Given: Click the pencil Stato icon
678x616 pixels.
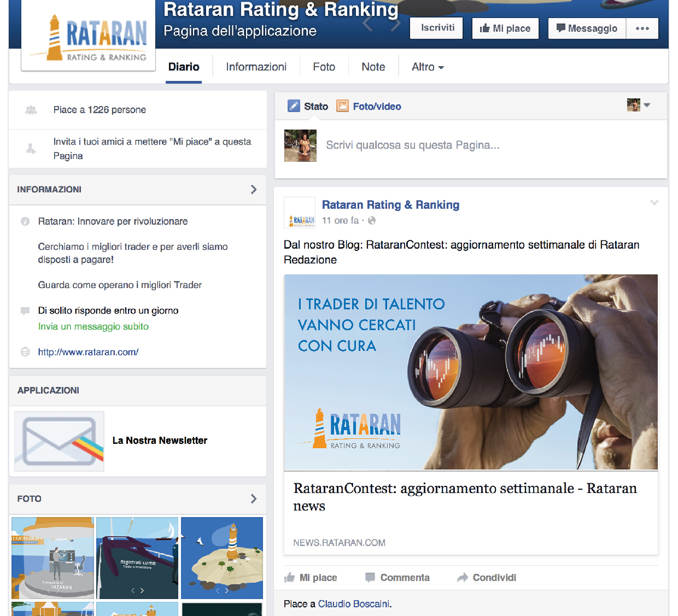Looking at the screenshot, I should pos(294,106).
